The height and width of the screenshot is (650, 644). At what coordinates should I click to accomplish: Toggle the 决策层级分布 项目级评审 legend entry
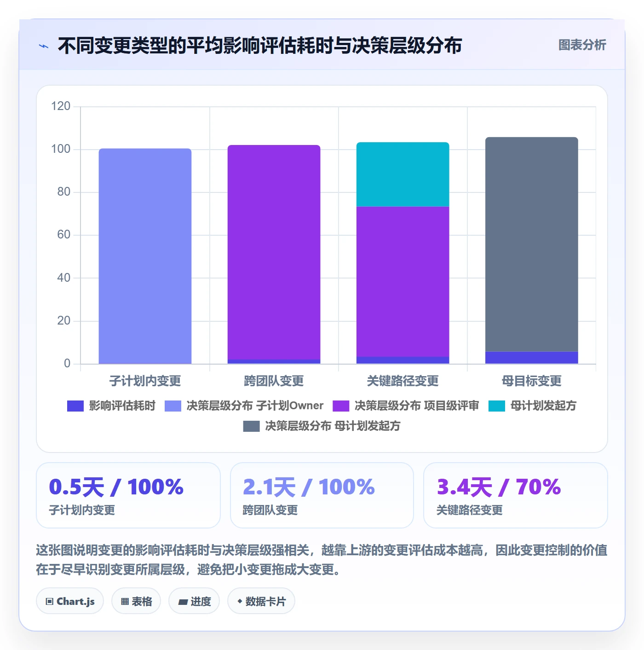click(x=406, y=406)
